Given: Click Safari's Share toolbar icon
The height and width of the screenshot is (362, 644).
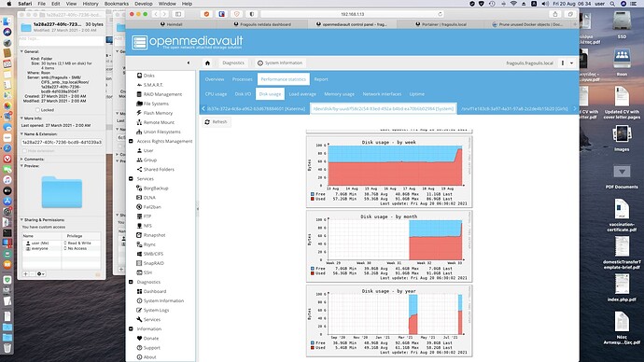Looking at the screenshot, I should coord(555,14).
